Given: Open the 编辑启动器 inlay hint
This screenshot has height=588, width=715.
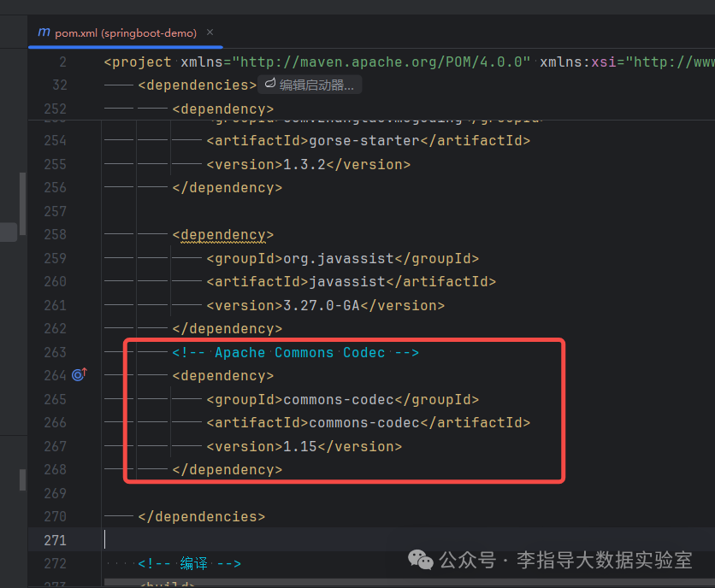Looking at the screenshot, I should (x=310, y=85).
